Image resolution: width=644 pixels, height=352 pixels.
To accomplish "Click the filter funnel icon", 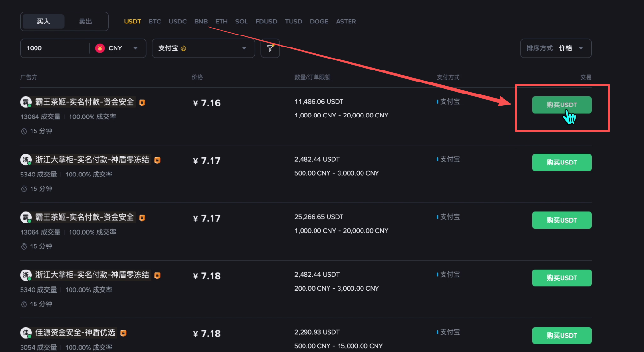I will (270, 48).
